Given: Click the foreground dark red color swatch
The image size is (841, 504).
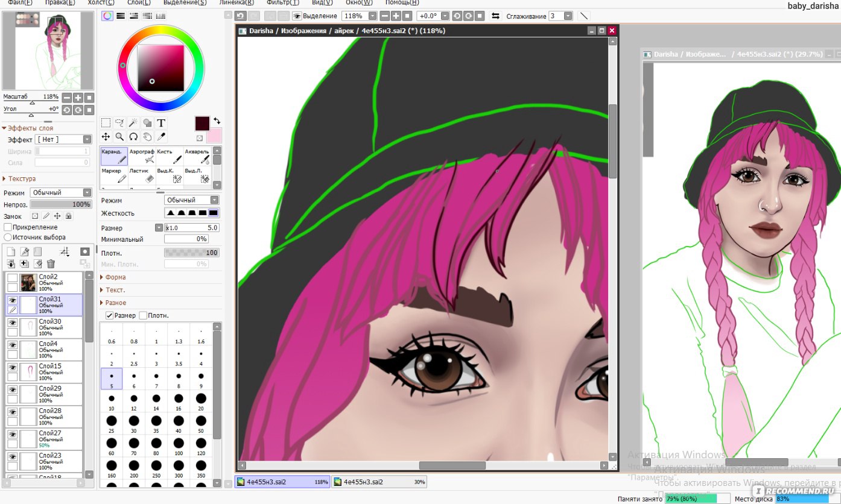Looking at the screenshot, I should [202, 124].
